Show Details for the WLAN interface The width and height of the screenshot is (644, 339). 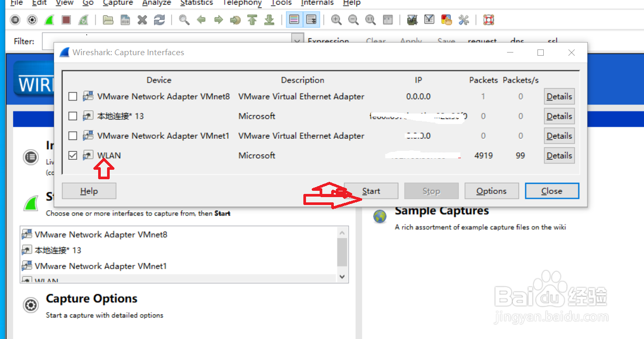coord(559,156)
